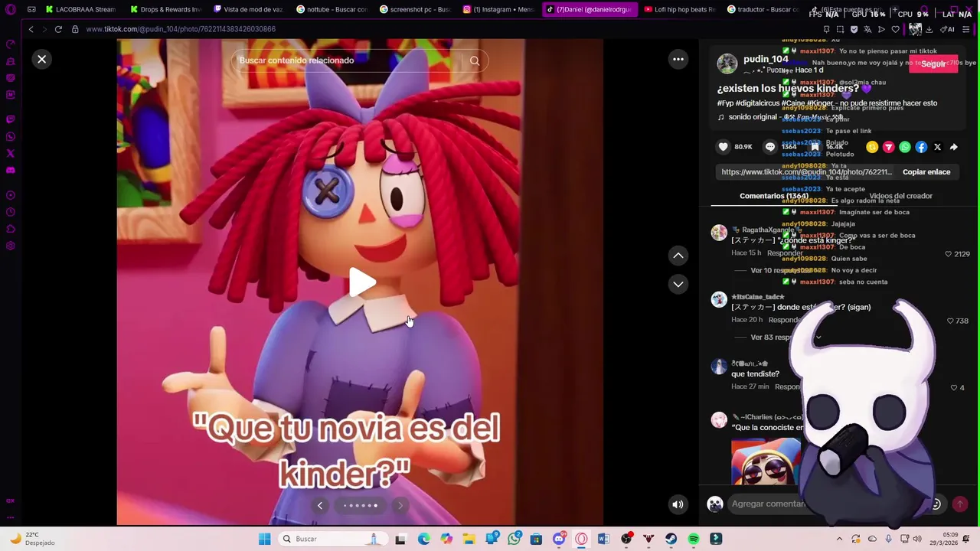Image resolution: width=980 pixels, height=551 pixels.
Task: Open comments via speech bubble icon
Action: coord(770,147)
